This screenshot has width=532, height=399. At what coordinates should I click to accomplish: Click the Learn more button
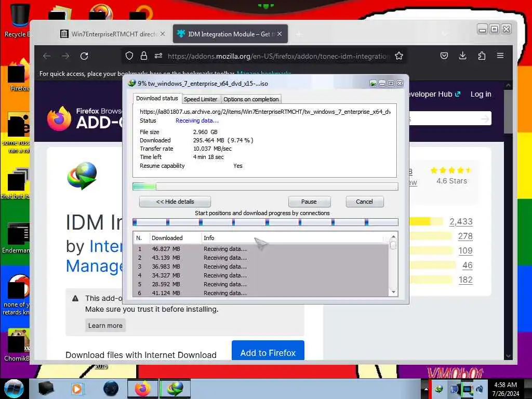point(105,325)
